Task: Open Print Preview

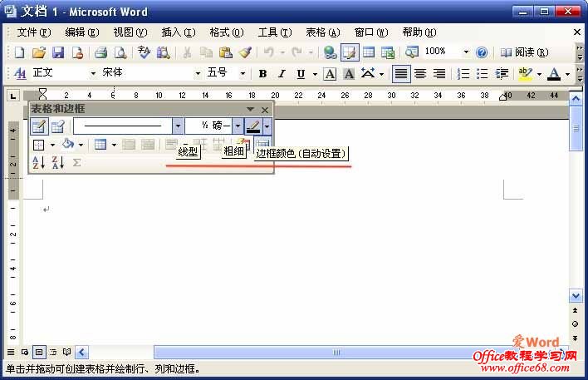Action: point(120,52)
